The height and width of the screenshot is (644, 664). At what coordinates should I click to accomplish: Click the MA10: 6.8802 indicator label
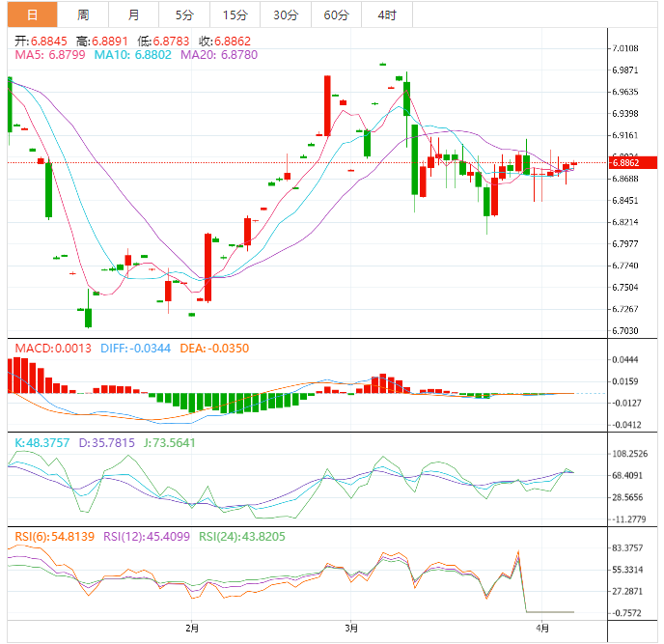[x=132, y=55]
